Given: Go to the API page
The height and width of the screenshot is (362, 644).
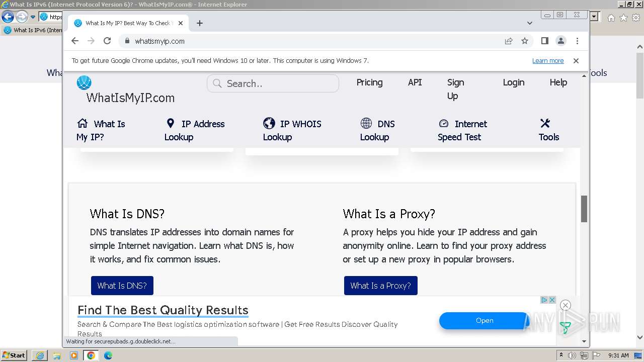Looking at the screenshot, I should pos(415,82).
